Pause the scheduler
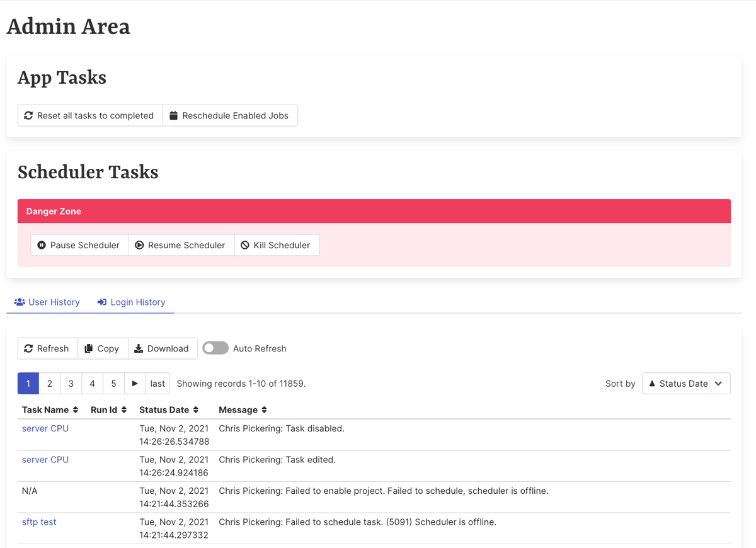Screen dimensions: 756x548 pos(79,246)
